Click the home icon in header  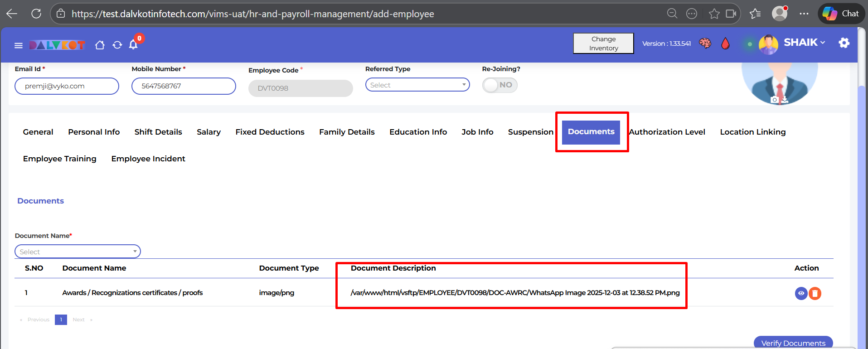click(x=100, y=45)
